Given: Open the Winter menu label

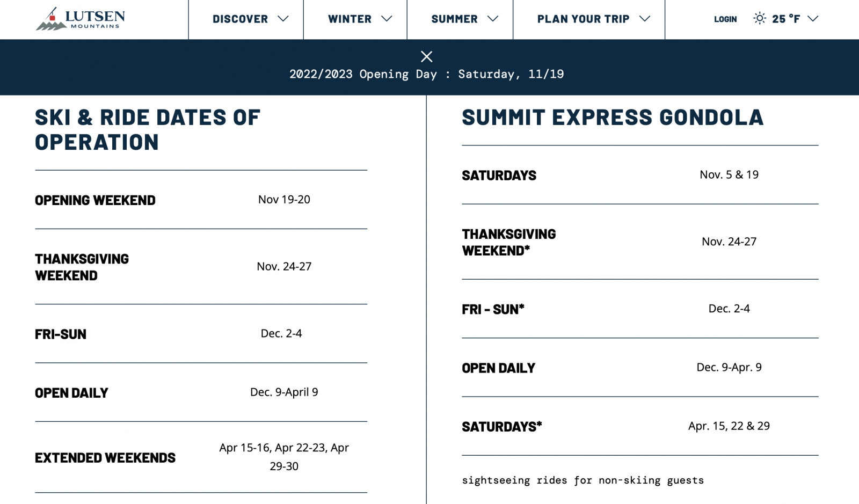Looking at the screenshot, I should pyautogui.click(x=350, y=19).
